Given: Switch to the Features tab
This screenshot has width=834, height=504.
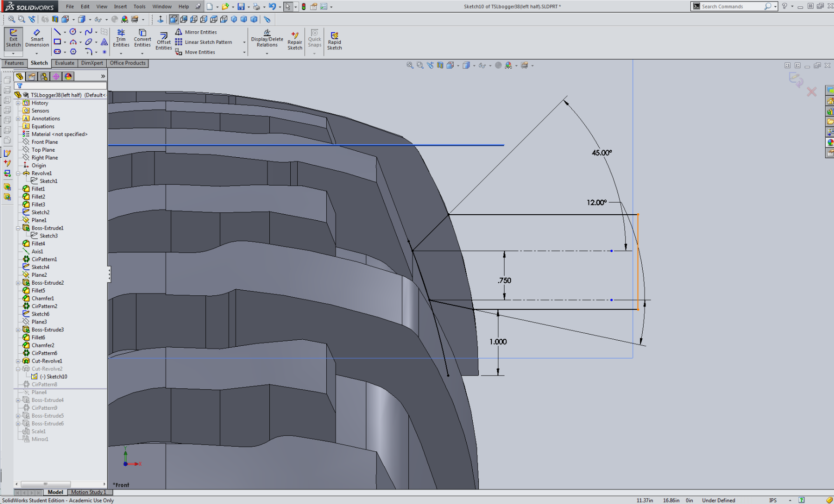Looking at the screenshot, I should point(14,63).
